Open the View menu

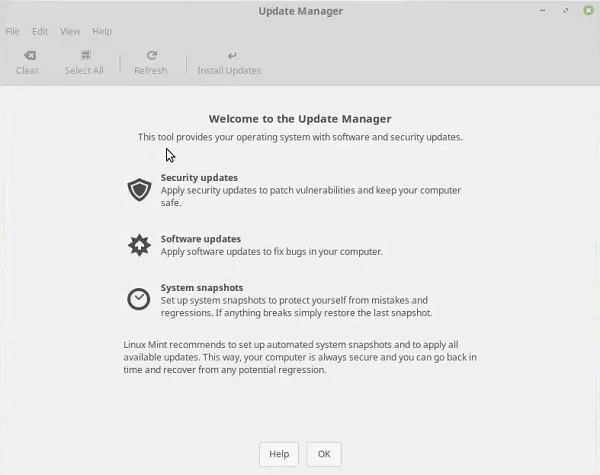tap(70, 31)
